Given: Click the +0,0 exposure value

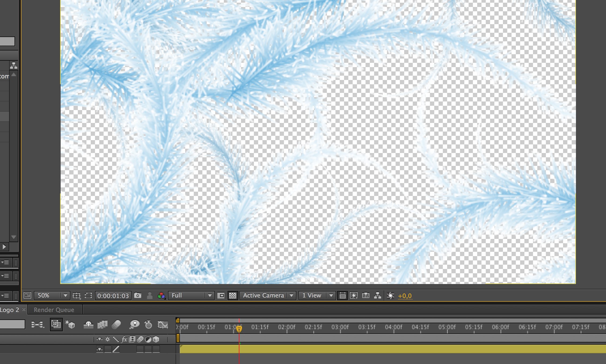Looking at the screenshot, I should click(x=405, y=296).
